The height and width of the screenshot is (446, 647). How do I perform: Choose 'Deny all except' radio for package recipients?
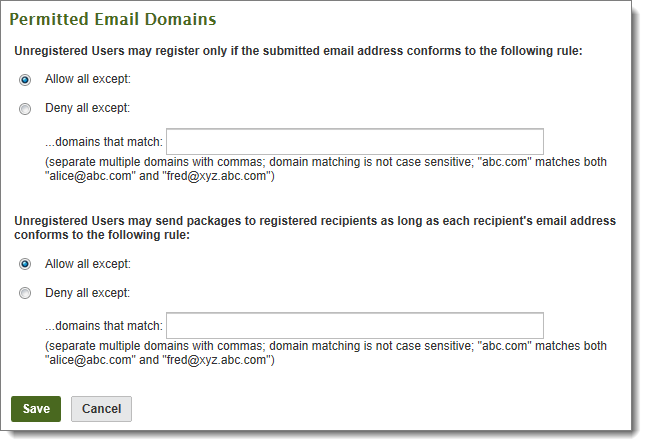(x=25, y=294)
